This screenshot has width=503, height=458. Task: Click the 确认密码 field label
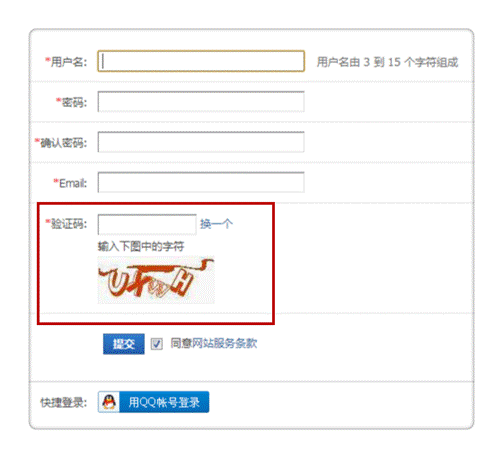click(61, 143)
